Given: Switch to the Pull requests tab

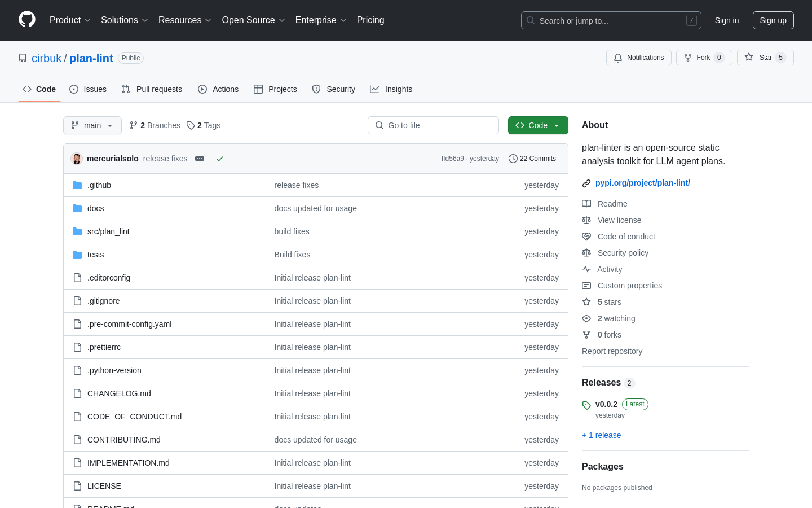Looking at the screenshot, I should (152, 89).
